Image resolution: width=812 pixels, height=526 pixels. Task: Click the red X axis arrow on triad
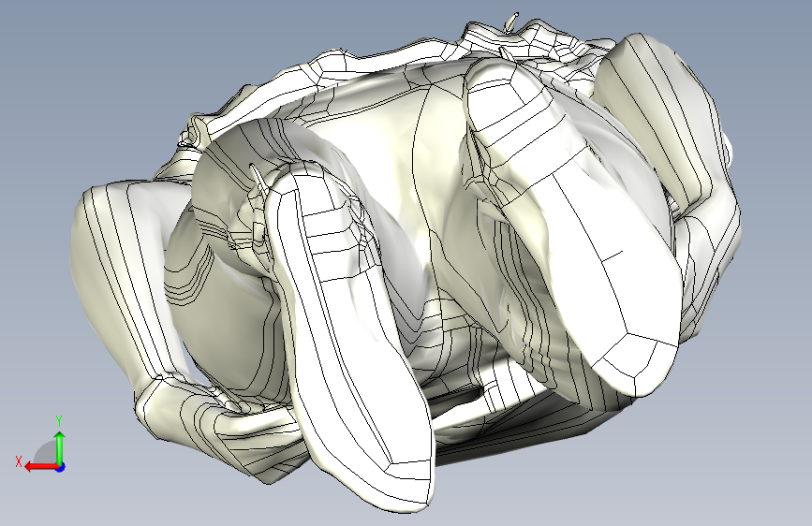tap(40, 467)
